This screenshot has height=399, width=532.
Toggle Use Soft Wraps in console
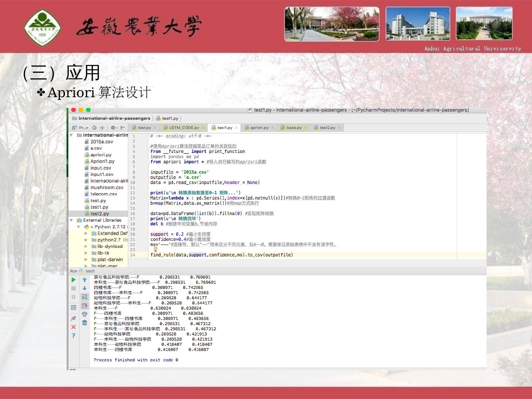click(x=85, y=297)
